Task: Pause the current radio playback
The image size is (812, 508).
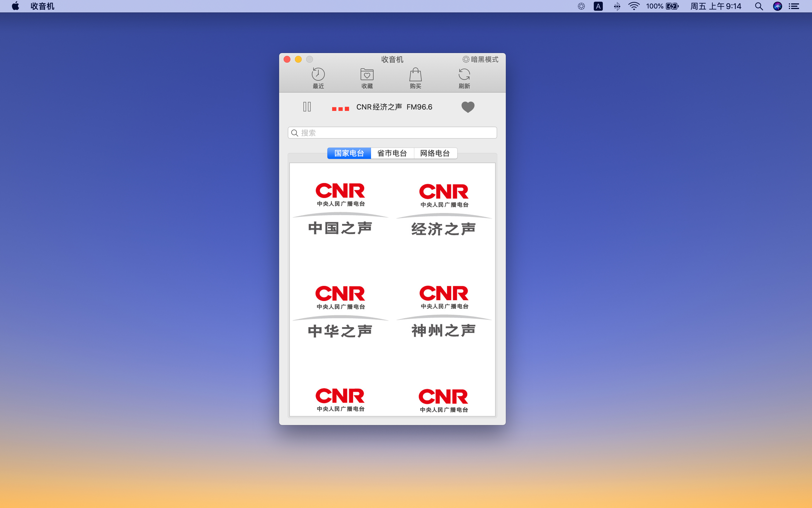Action: tap(307, 107)
